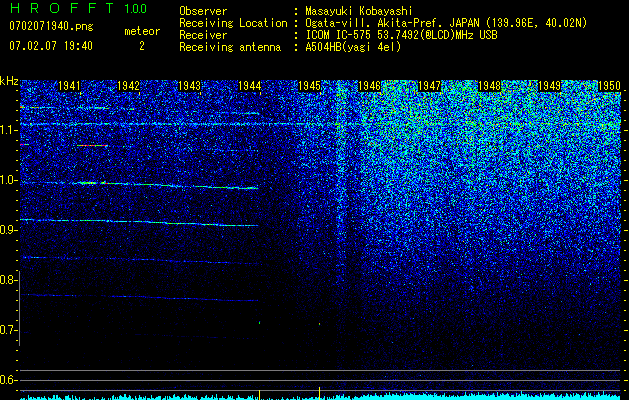Click the Observer label
Viewport: 629px width, 400px height.
[x=203, y=11]
